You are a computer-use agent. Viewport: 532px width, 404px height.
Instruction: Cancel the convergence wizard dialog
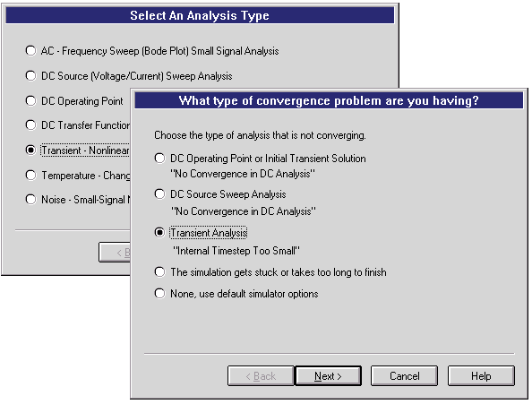[405, 376]
